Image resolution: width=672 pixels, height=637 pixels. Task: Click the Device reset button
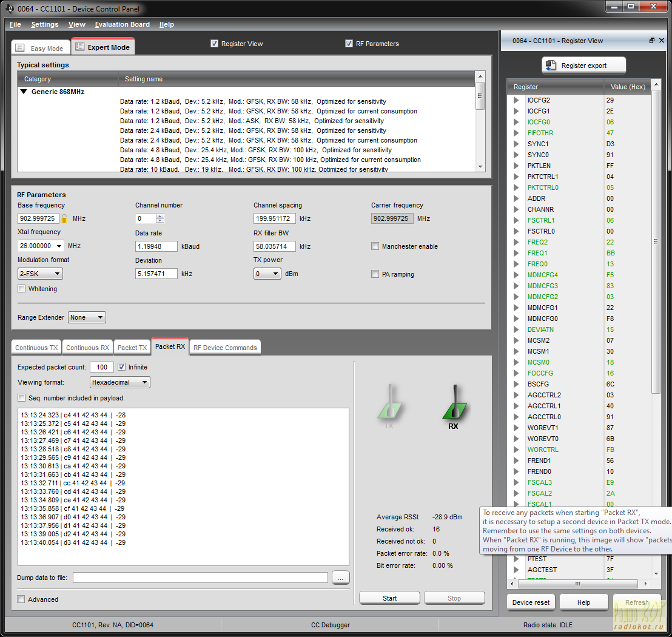[531, 602]
